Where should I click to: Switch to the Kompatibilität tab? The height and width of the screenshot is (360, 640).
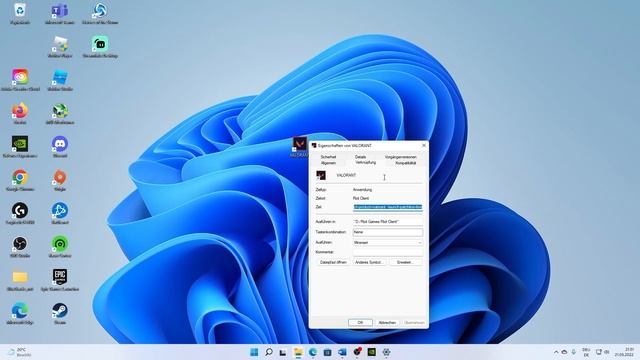[x=405, y=162]
